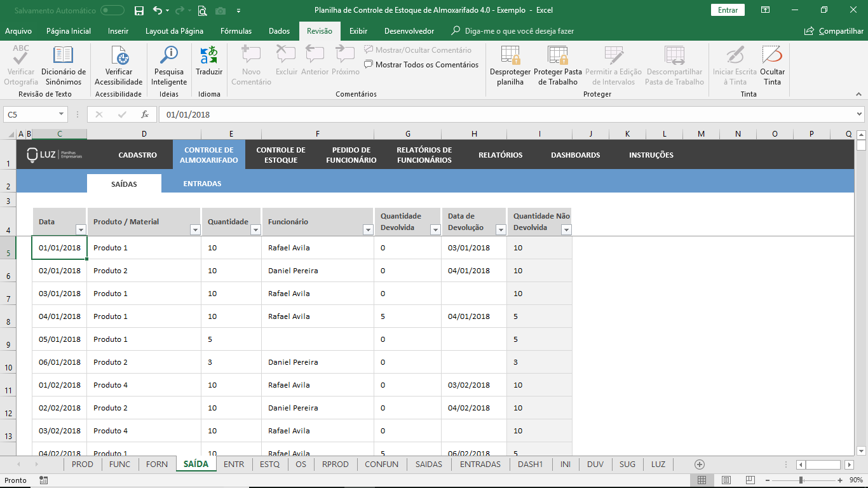Expand the Name Box dropdown arrow
The image size is (868, 488).
[x=62, y=114]
